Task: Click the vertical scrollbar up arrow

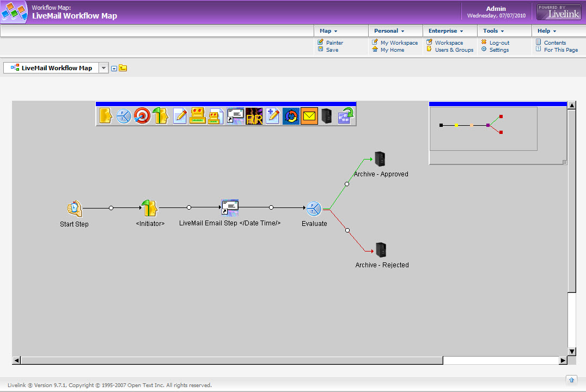Action: point(572,106)
